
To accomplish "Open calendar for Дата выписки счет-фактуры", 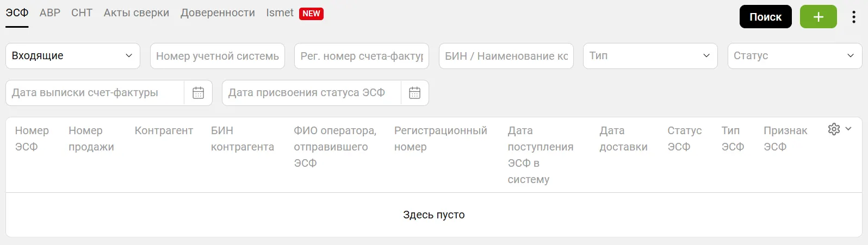I will [x=198, y=93].
